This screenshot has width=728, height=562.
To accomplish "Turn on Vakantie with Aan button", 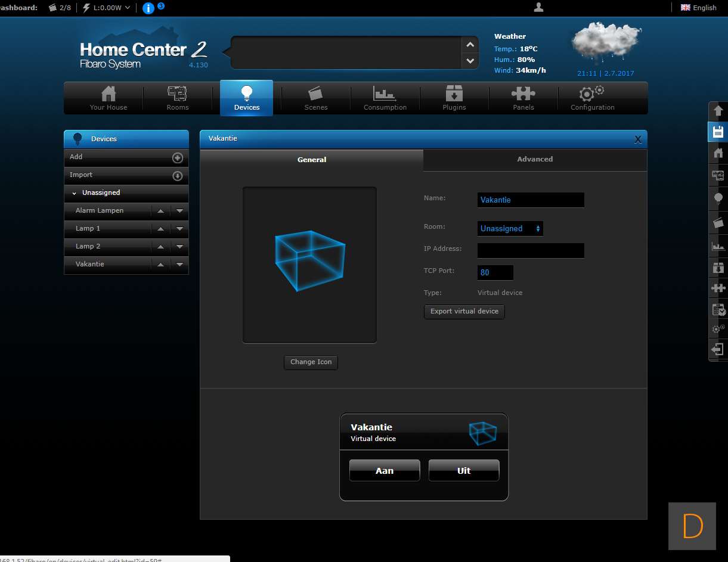I will [385, 470].
